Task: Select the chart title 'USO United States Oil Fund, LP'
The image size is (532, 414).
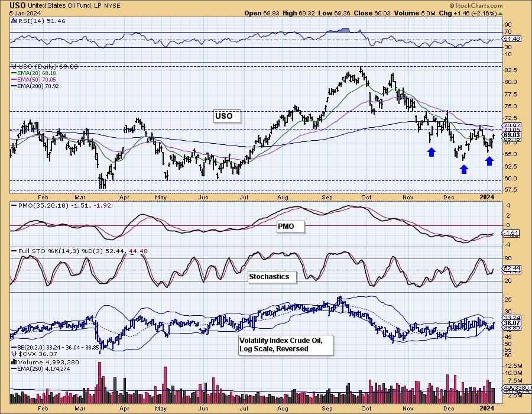Action: point(57,5)
